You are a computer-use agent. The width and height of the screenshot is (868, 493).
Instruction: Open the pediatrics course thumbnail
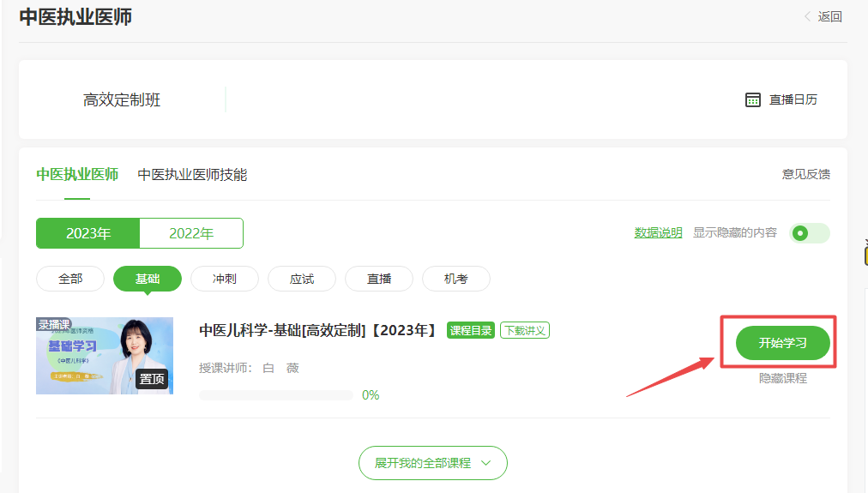click(105, 356)
